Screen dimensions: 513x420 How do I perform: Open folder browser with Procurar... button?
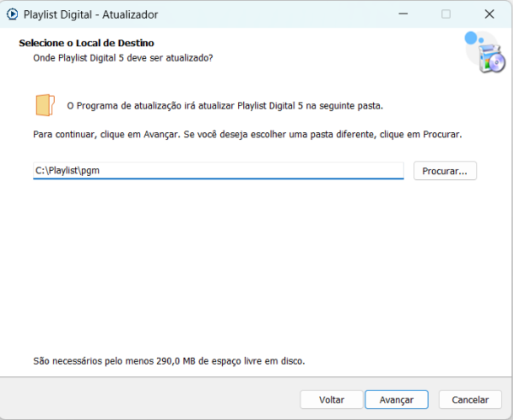coord(445,171)
